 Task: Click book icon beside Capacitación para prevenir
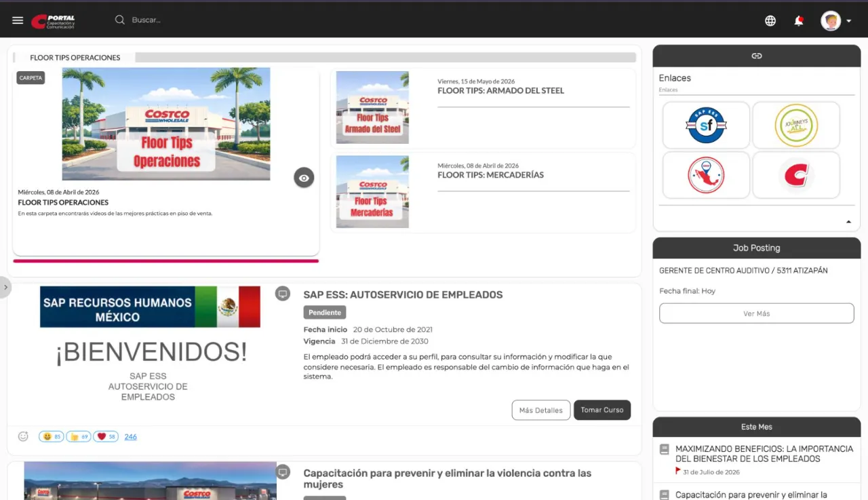[665, 495]
